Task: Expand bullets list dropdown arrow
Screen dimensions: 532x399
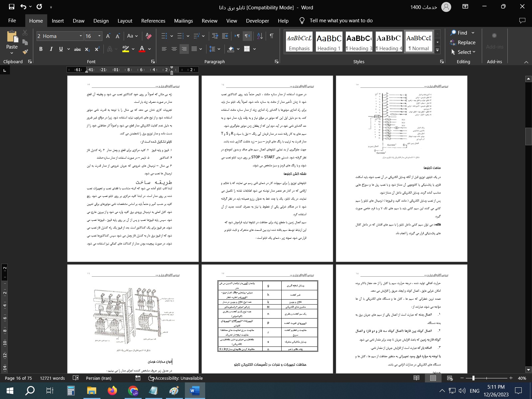Action: tap(172, 36)
